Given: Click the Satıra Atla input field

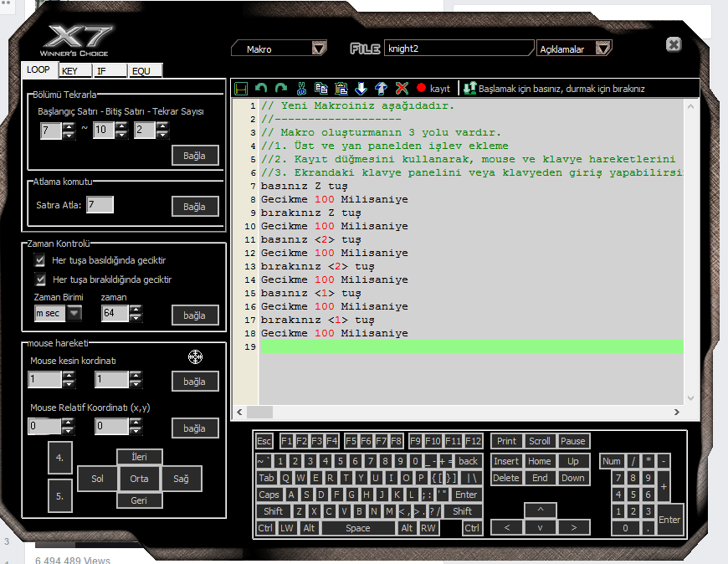Looking at the screenshot, I should point(100,205).
